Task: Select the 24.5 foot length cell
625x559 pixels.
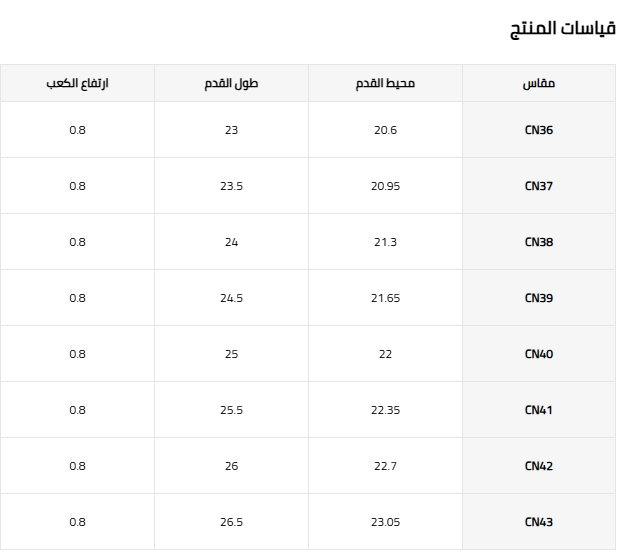Action: (231, 298)
